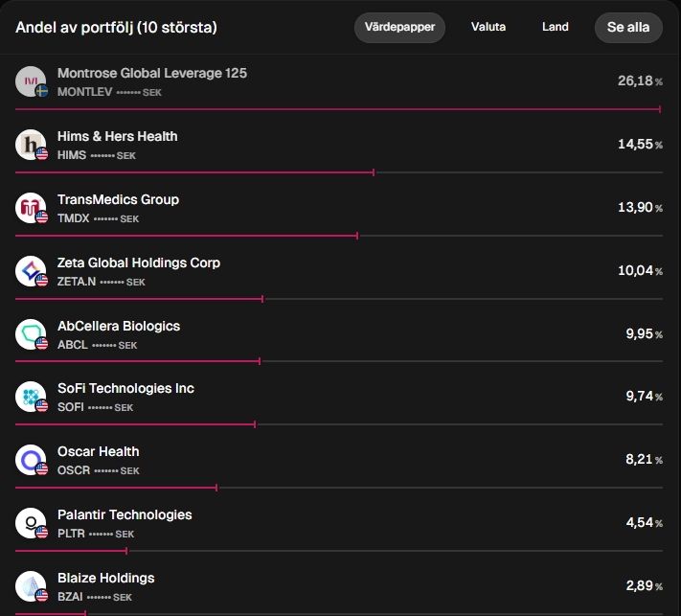Click the SOFI ticker text
Viewport: 681px width, 616px height.
pyautogui.click(x=70, y=407)
